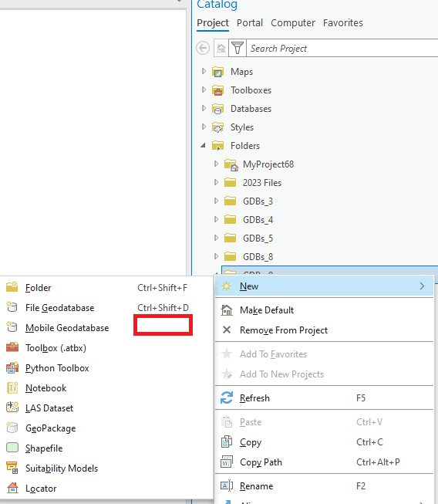Click the GDBs_3 folder icon
This screenshot has width=438, height=504.
pyautogui.click(x=231, y=201)
